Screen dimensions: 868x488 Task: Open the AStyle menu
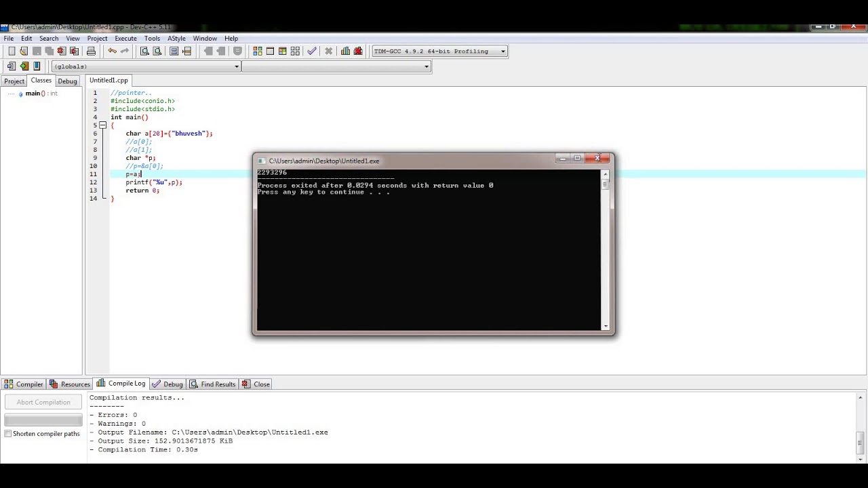pos(176,39)
